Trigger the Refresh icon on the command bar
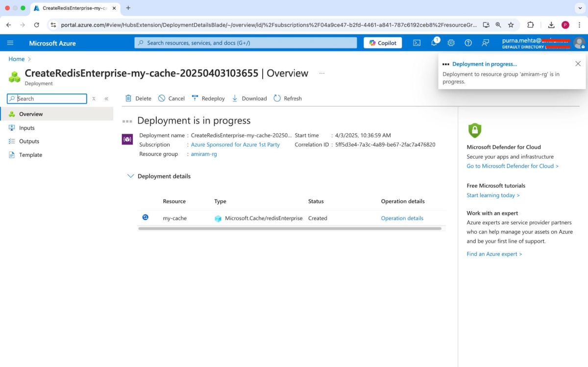The height and width of the screenshot is (367, 588). pos(288,98)
